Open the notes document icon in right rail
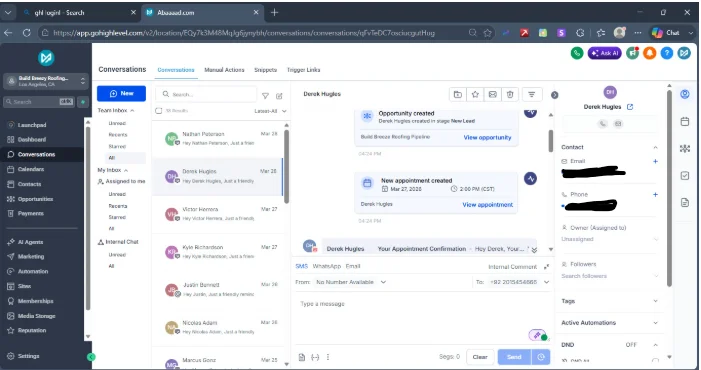This screenshot has height=370, width=701. tap(684, 202)
